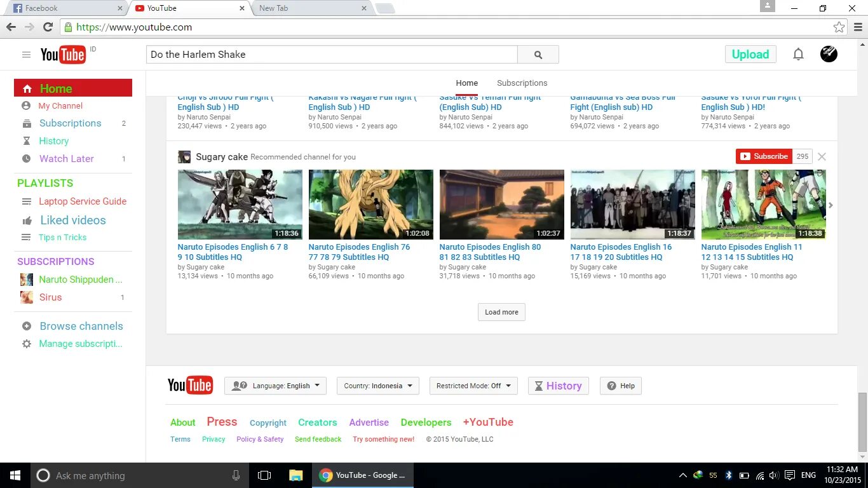This screenshot has height=488, width=868.
Task: Open the Send feedback footer link
Action: coord(318,439)
